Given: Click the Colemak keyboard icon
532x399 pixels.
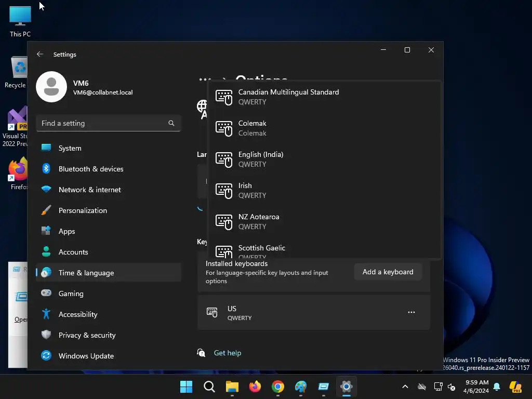Looking at the screenshot, I should 224,129.
